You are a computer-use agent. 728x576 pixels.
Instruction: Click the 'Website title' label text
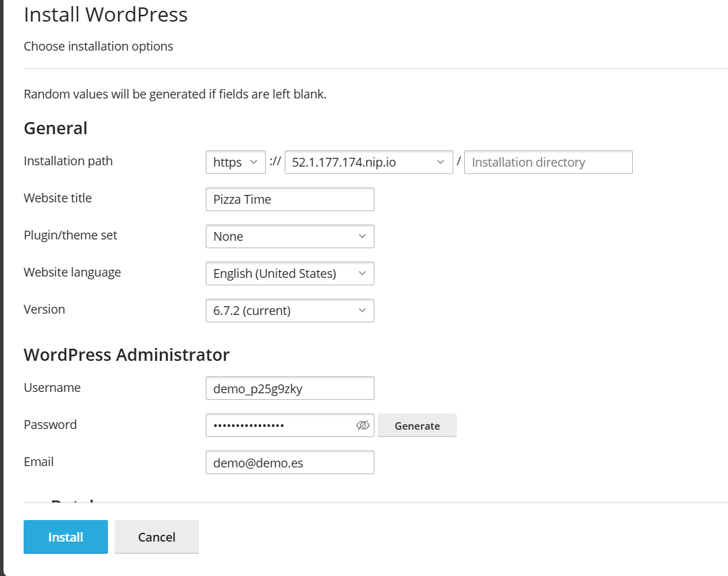[57, 198]
